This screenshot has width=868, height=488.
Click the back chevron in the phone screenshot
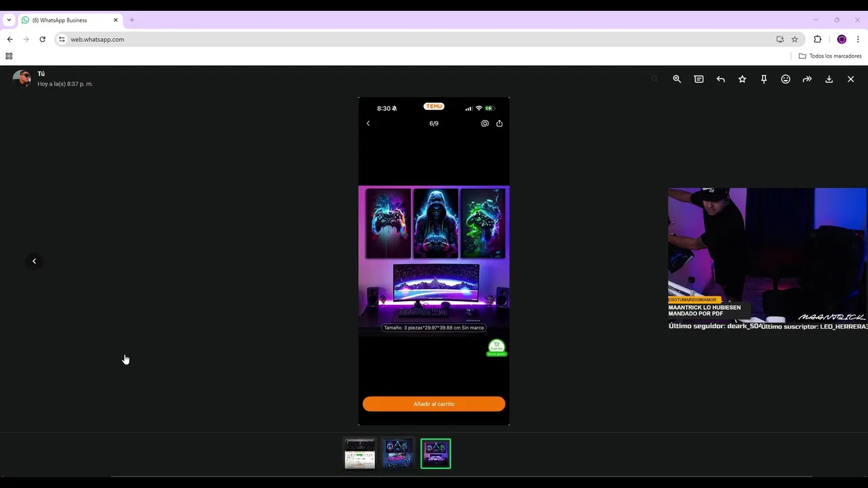pyautogui.click(x=368, y=123)
